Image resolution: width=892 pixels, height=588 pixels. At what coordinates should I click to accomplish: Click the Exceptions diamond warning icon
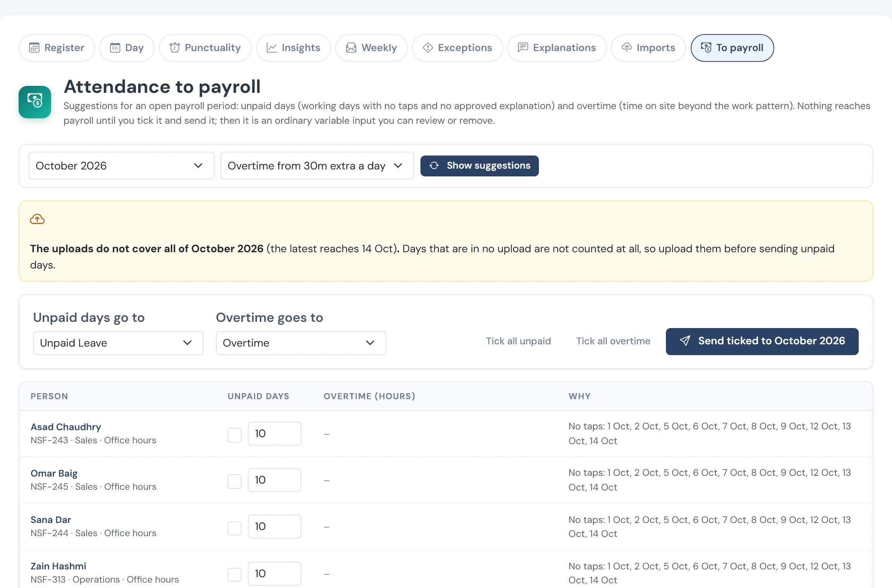pyautogui.click(x=428, y=48)
